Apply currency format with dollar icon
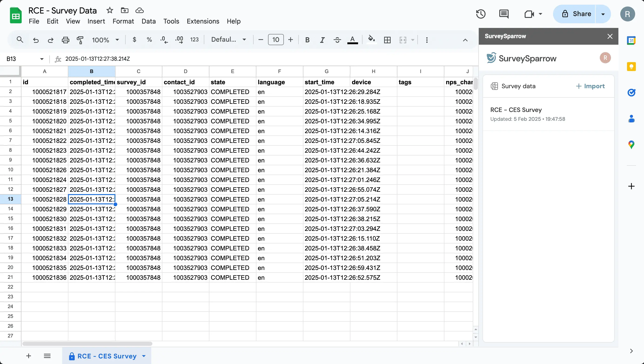This screenshot has height=364, width=644. (134, 40)
